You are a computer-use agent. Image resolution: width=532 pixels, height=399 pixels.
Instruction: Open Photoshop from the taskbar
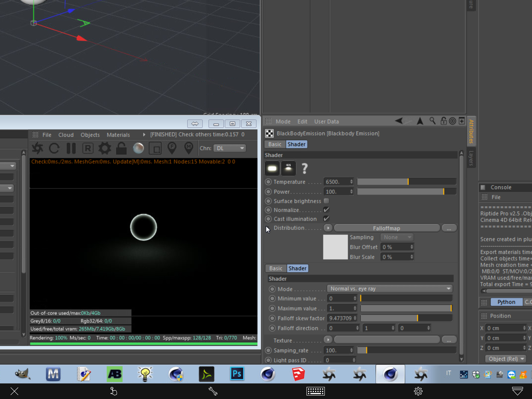(237, 374)
